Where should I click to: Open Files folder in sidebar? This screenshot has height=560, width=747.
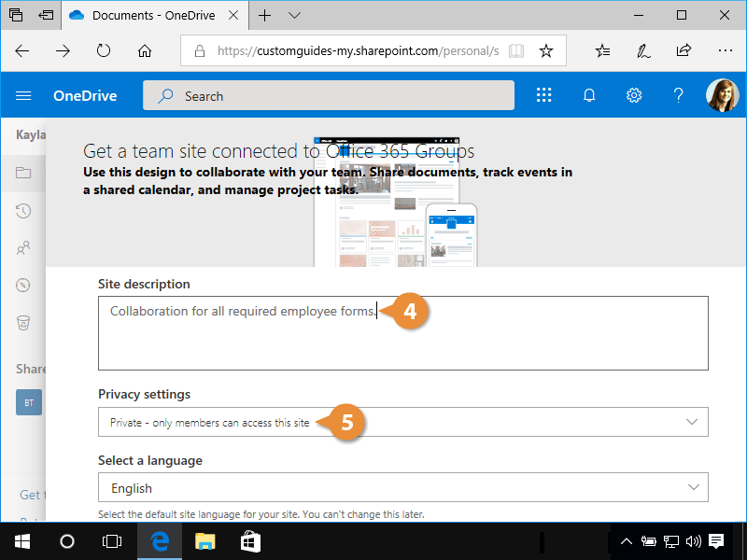point(23,173)
